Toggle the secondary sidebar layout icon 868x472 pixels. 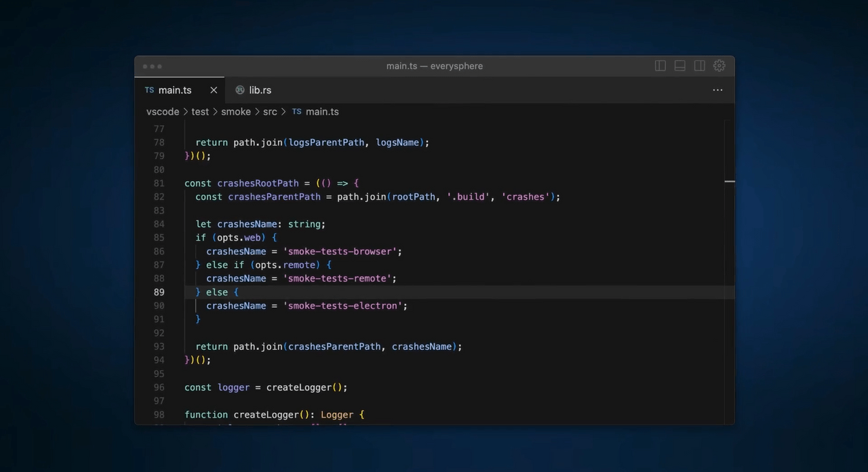[699, 66]
